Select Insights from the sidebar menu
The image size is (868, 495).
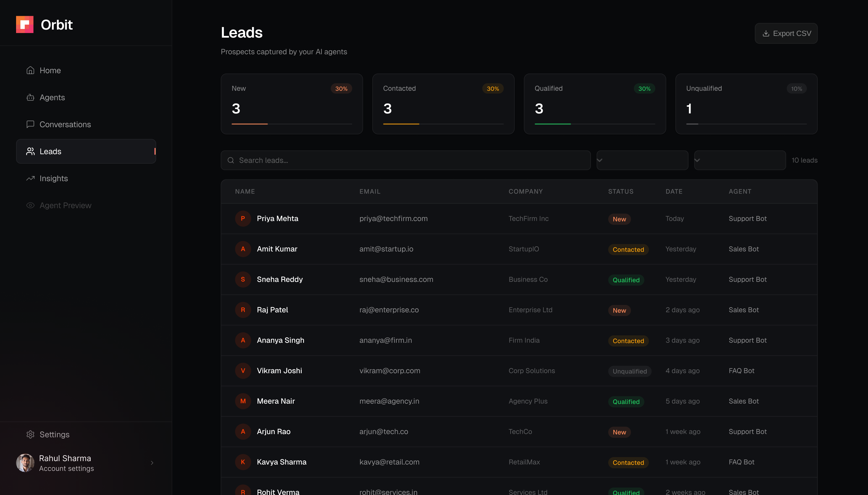[54, 178]
